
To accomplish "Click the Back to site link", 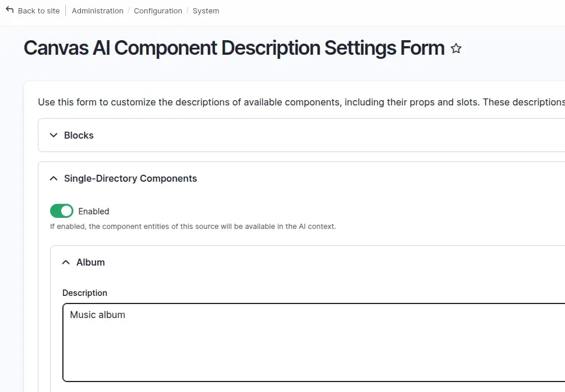I will (x=38, y=10).
